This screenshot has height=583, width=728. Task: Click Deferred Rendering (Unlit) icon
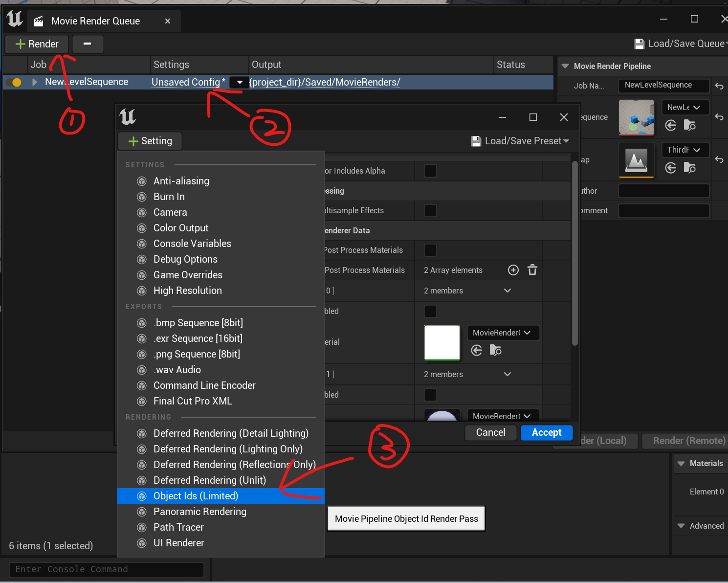(142, 480)
